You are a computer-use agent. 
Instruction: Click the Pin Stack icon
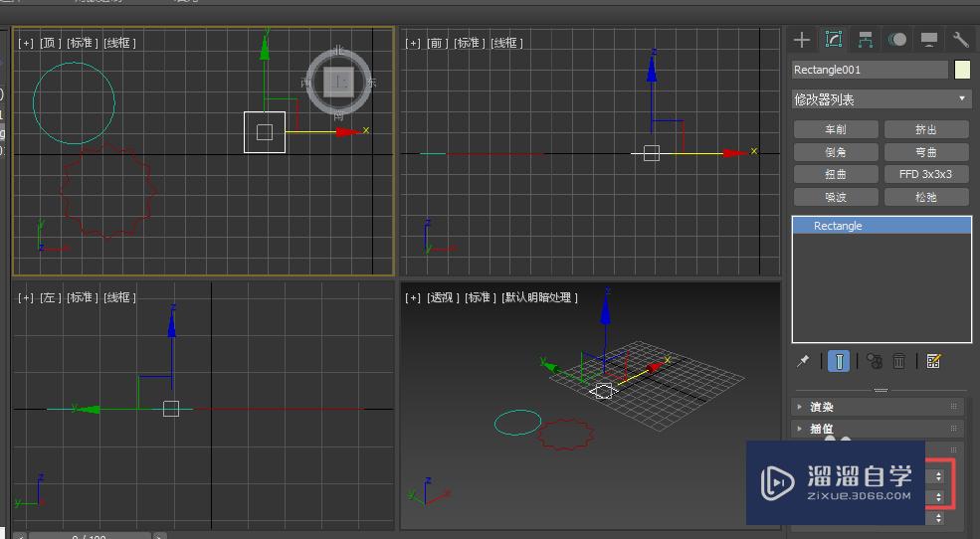tap(803, 361)
